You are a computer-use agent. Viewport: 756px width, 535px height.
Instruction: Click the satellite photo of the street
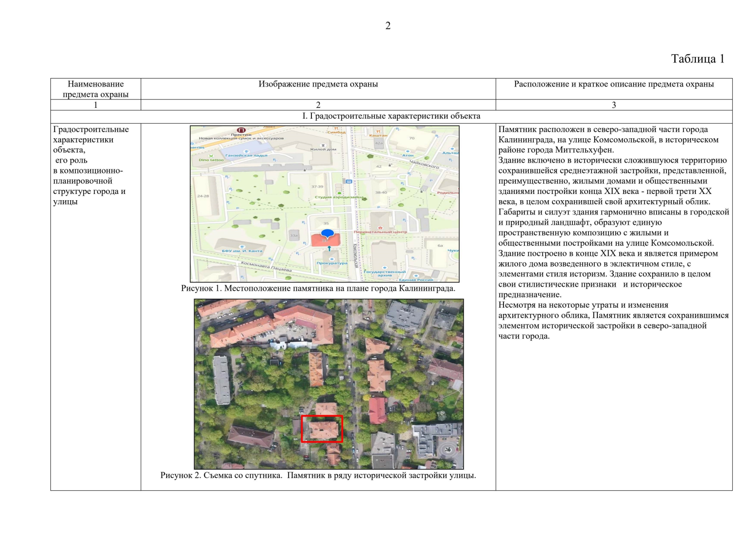329,384
